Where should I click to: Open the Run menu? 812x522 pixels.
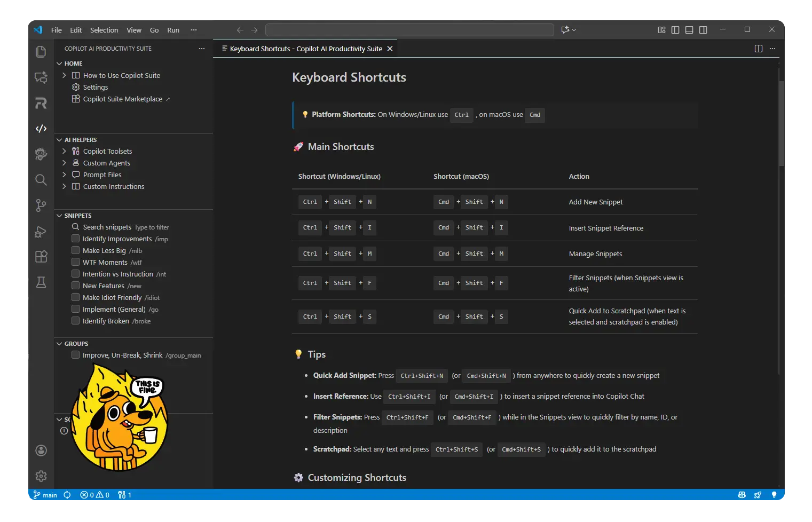174,30
